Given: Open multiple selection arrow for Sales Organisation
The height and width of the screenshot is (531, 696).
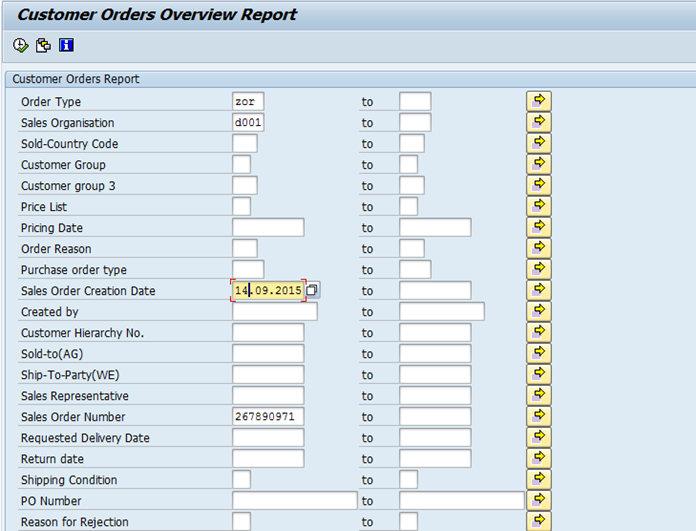Looking at the screenshot, I should pyautogui.click(x=539, y=122).
